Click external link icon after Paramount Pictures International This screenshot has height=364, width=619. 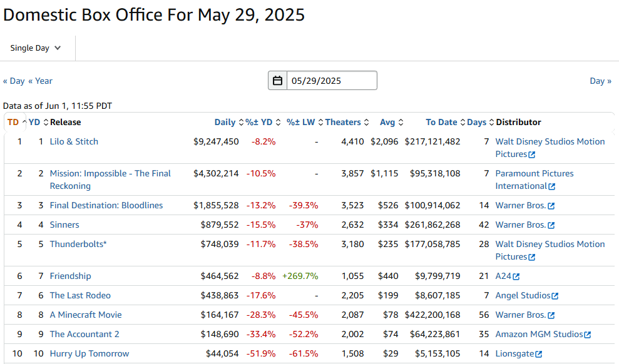tap(552, 186)
